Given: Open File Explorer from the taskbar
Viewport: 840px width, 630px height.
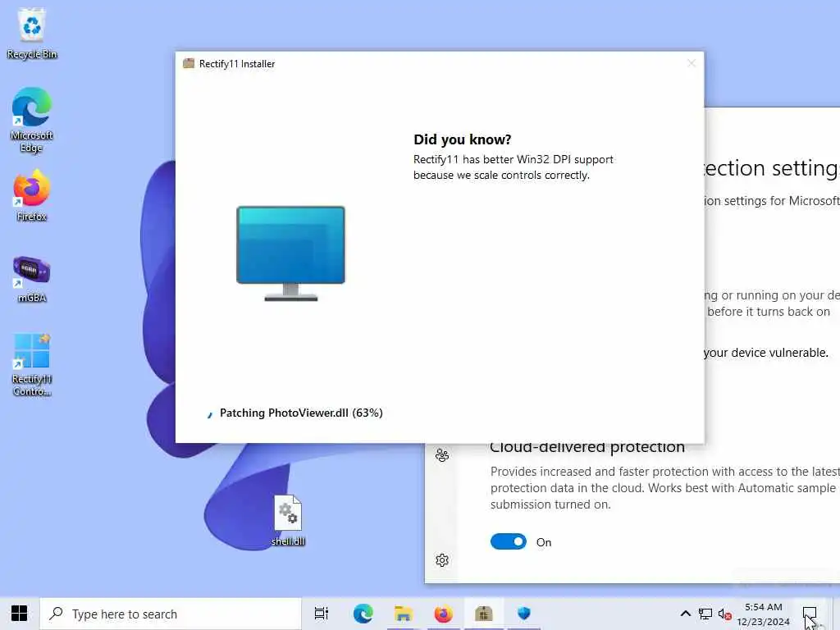Looking at the screenshot, I should tap(403, 614).
